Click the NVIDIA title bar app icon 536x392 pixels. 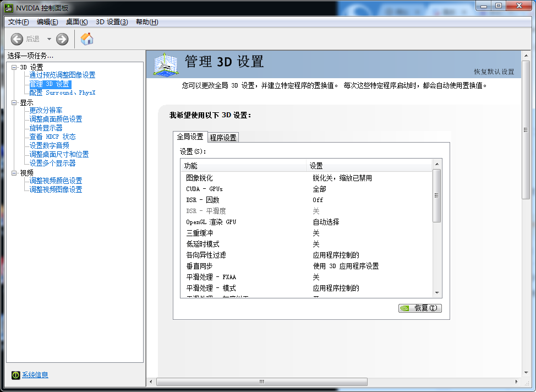(x=9, y=8)
